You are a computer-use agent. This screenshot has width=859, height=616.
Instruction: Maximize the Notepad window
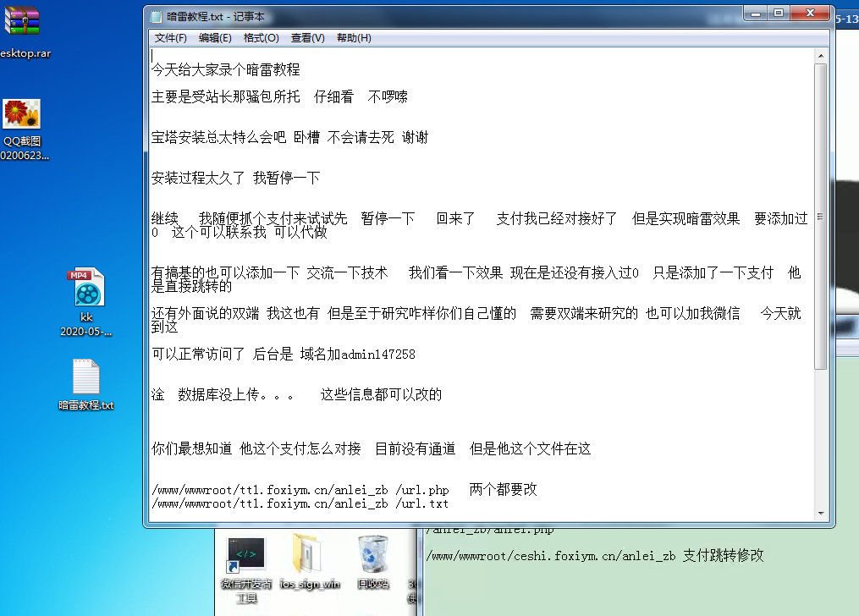point(779,14)
